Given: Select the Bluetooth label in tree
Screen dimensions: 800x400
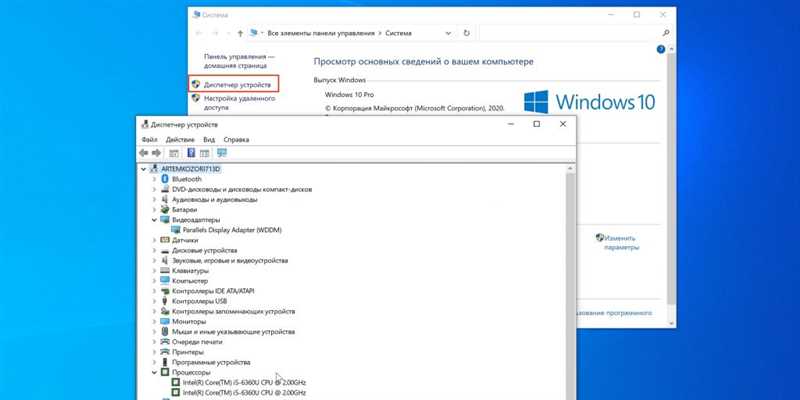Looking at the screenshot, I should 187,179.
